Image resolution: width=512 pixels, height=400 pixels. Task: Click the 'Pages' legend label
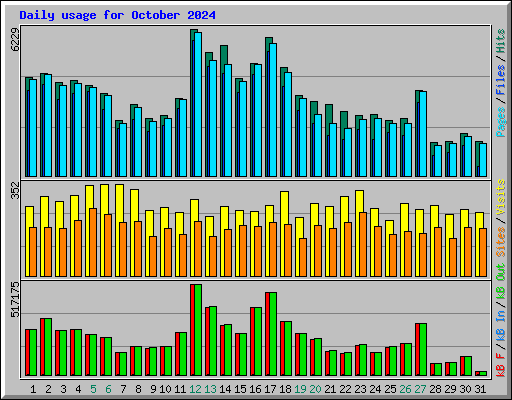click(501, 122)
